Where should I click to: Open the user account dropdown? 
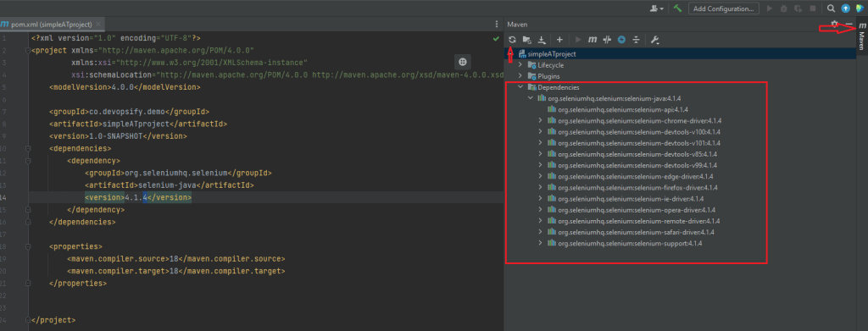pos(657,8)
